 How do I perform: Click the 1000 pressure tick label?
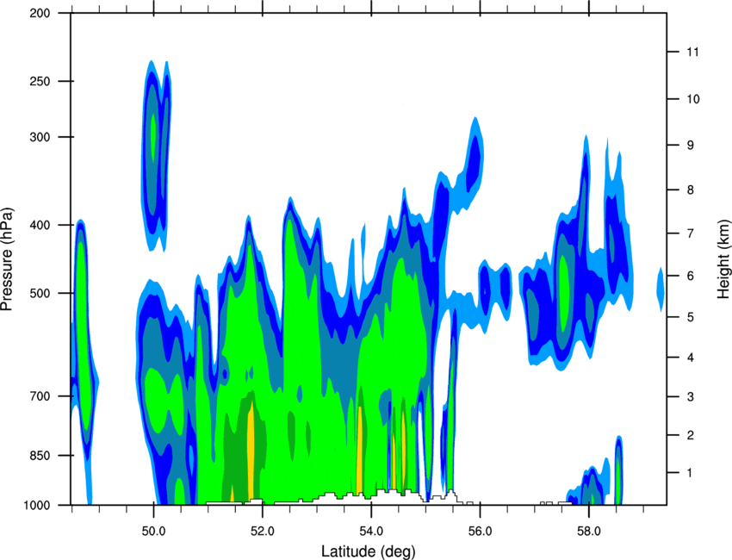pyautogui.click(x=36, y=505)
